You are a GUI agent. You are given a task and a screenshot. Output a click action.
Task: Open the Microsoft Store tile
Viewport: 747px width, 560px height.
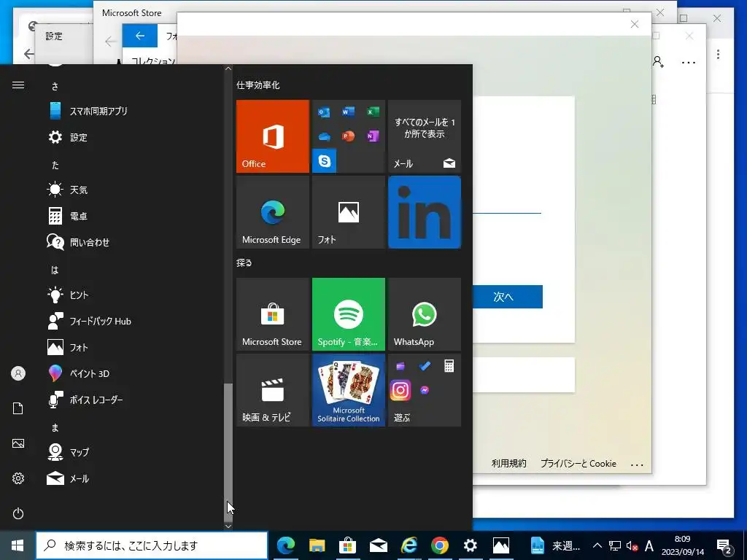point(273,314)
